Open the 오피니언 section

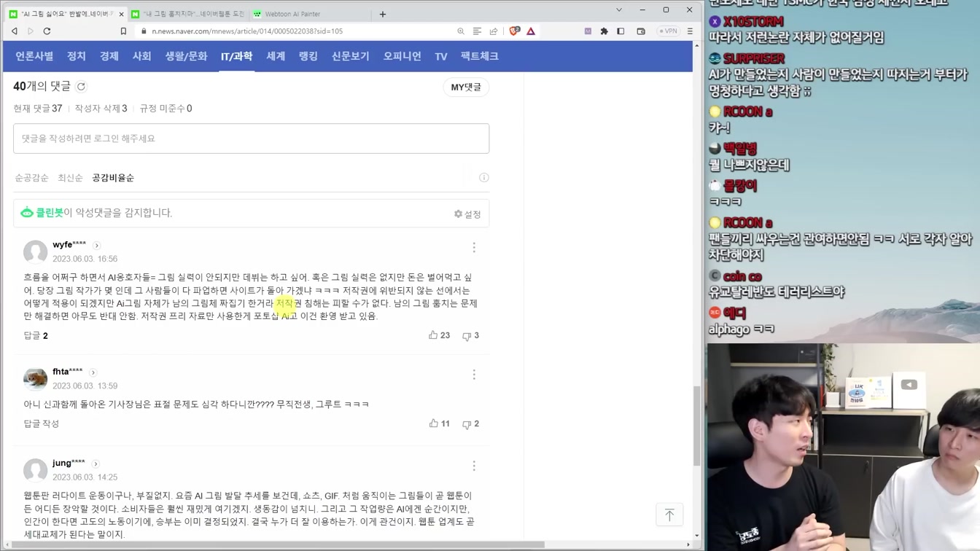click(x=402, y=56)
